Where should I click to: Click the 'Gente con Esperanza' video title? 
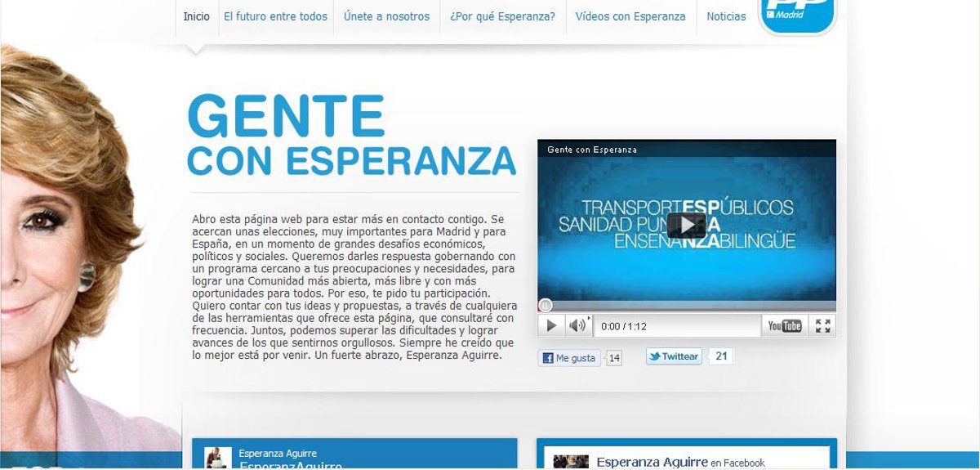pyautogui.click(x=592, y=150)
